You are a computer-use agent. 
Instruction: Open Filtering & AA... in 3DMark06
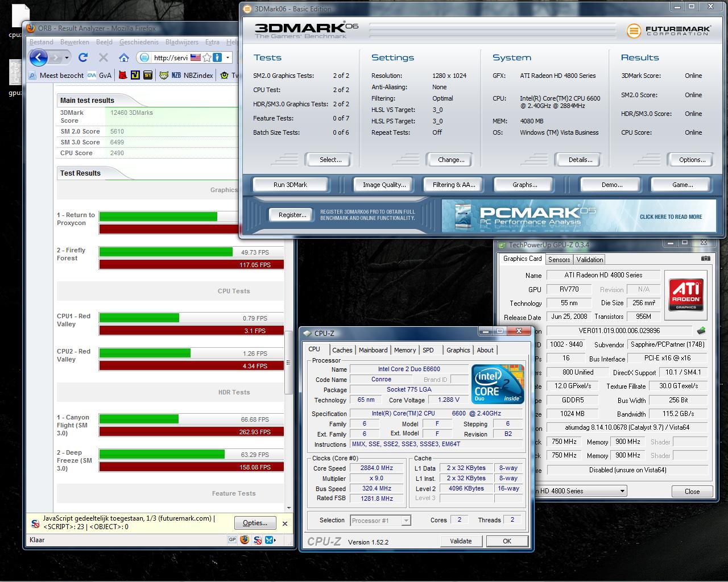(454, 185)
